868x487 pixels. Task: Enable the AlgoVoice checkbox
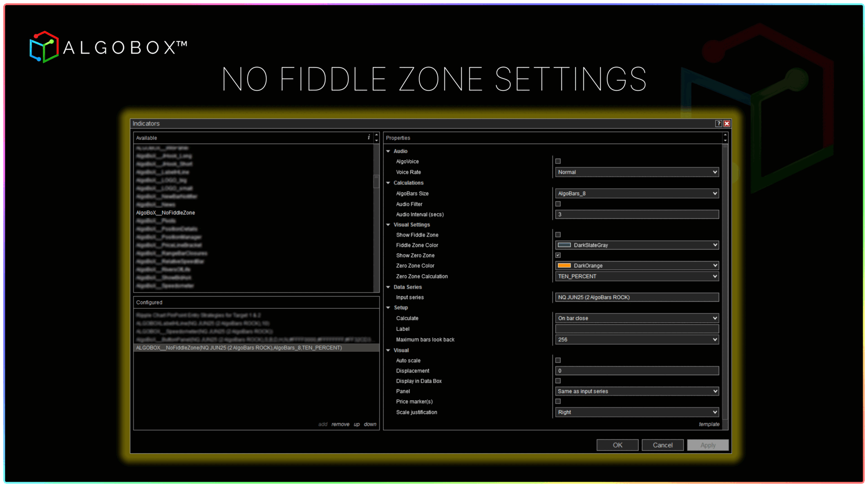pyautogui.click(x=558, y=161)
